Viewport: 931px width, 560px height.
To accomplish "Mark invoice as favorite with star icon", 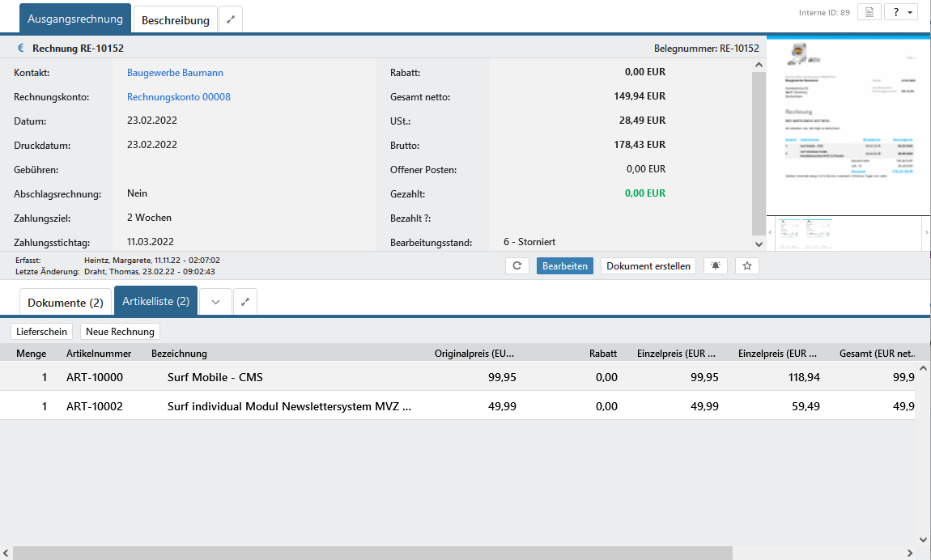I will (747, 266).
